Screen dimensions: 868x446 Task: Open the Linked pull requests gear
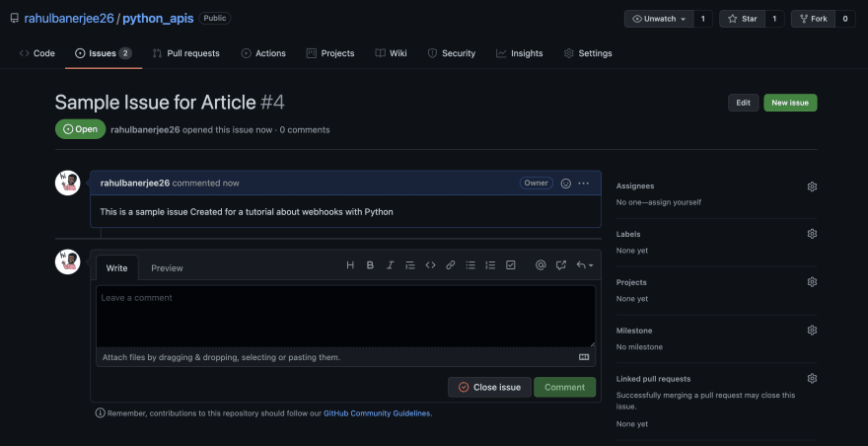[812, 378]
